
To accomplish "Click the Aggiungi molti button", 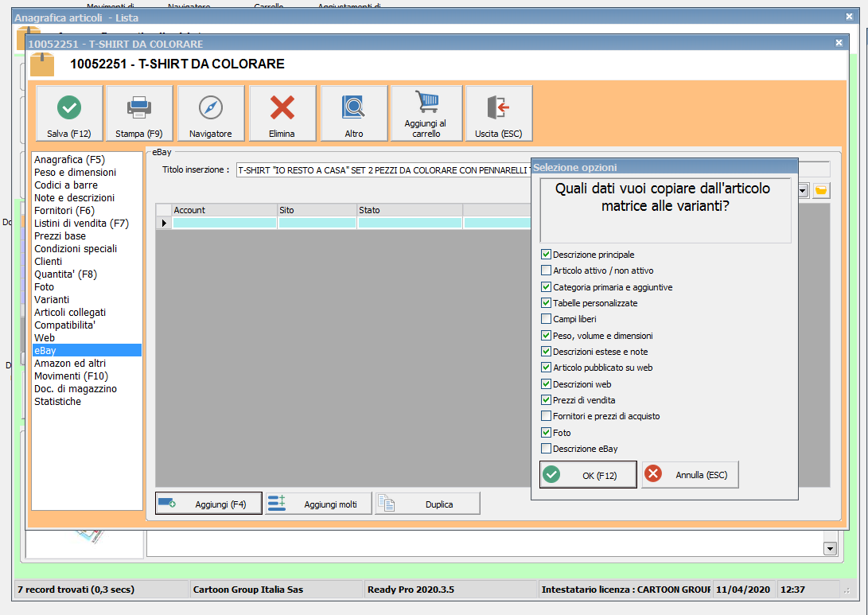I will pos(318,504).
